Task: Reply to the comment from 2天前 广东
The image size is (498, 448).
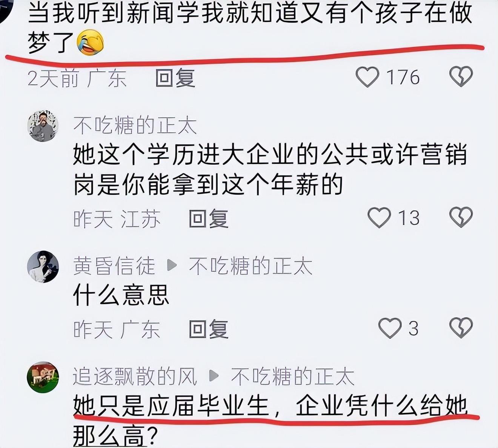Action: click(x=175, y=78)
